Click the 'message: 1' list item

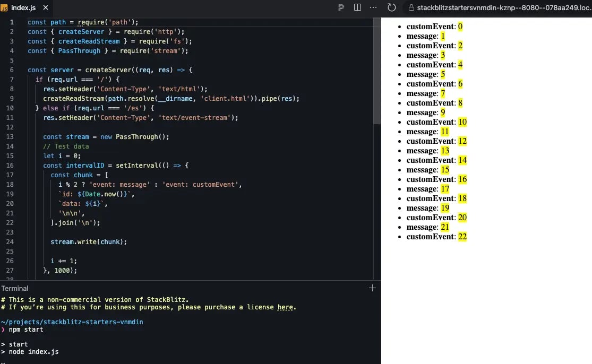tap(426, 36)
